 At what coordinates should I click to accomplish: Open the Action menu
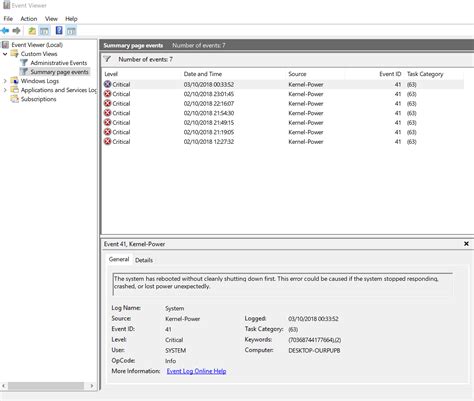[29, 19]
